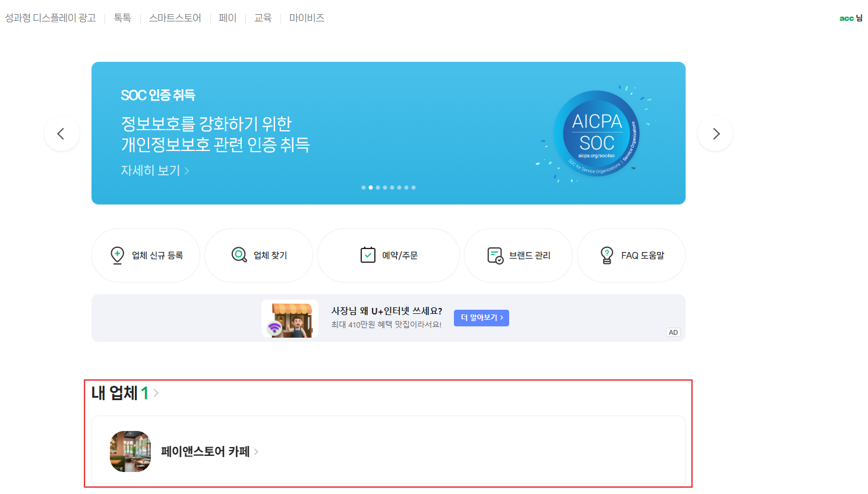Click the chevron next to 페이앤스토어 카페

click(256, 452)
